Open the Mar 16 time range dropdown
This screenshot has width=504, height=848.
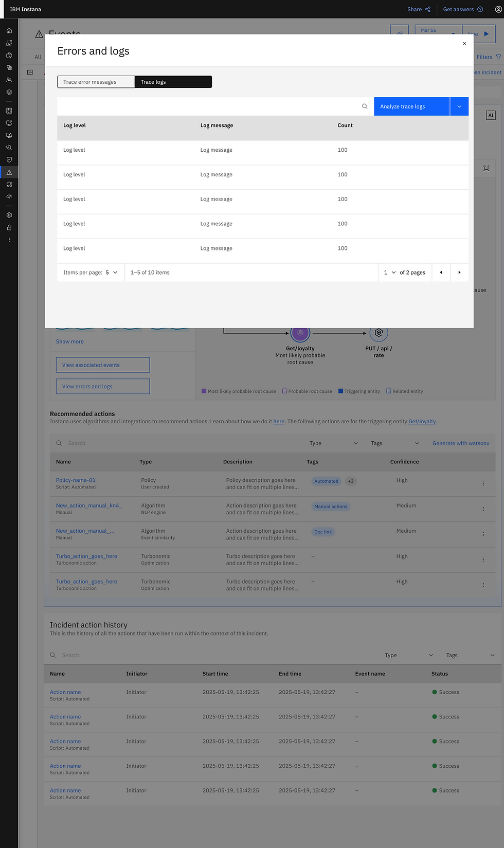438,33
